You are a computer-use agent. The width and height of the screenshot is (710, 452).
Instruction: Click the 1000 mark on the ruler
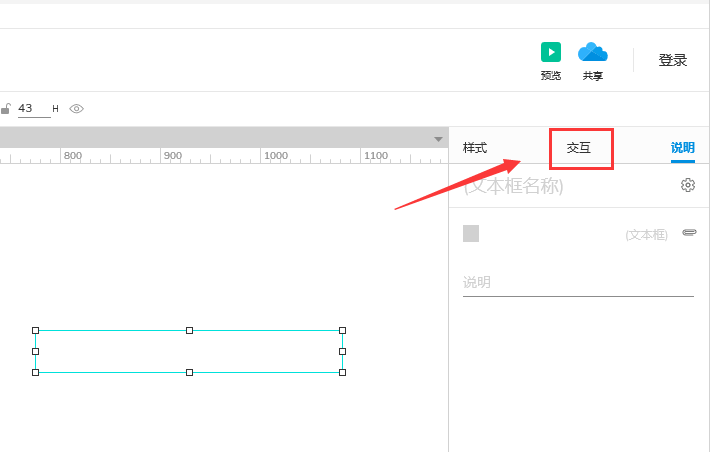coord(276,156)
